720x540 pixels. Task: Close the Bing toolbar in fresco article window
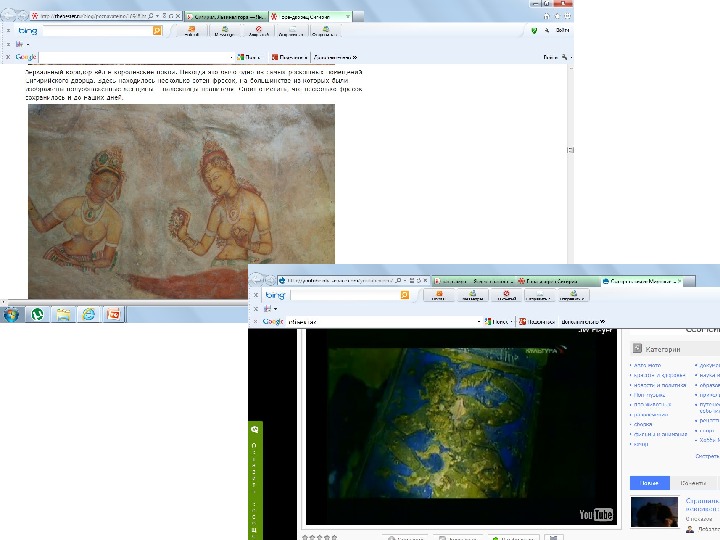[8, 31]
